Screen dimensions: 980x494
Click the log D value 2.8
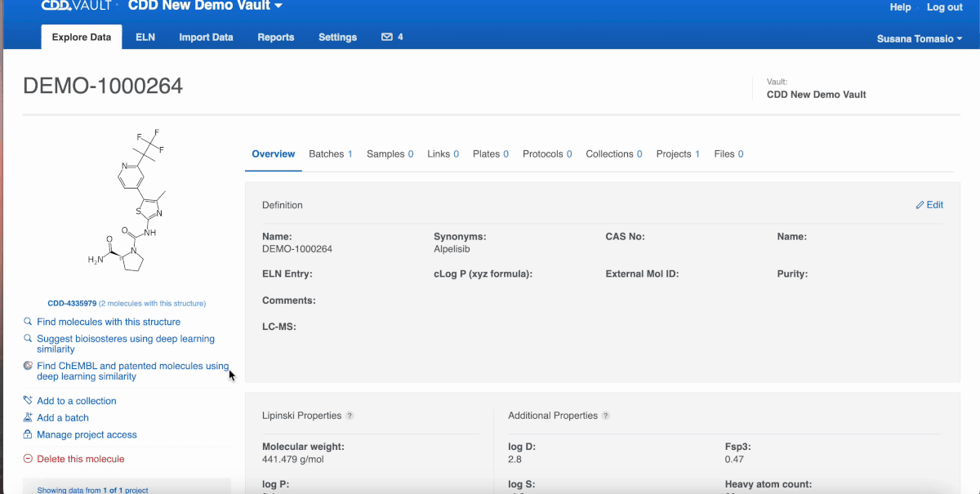[514, 459]
